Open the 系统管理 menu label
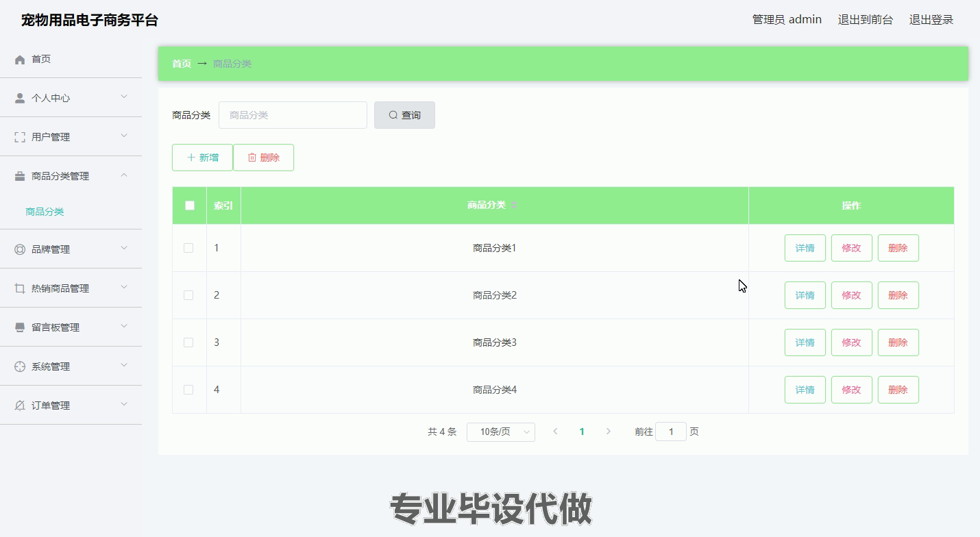Image resolution: width=980 pixels, height=537 pixels. click(51, 366)
